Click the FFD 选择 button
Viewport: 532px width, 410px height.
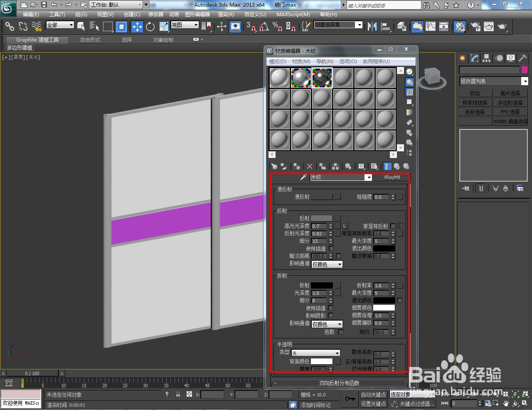[510, 112]
